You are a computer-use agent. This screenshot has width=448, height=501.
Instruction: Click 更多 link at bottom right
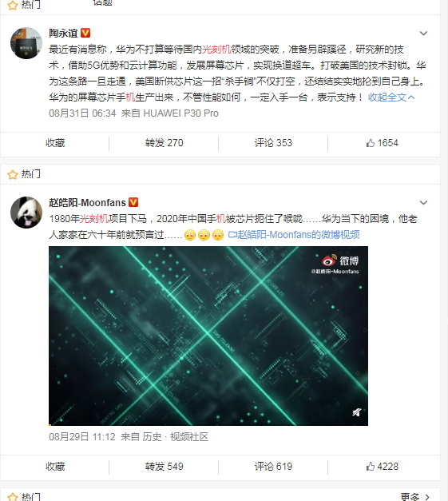414,497
